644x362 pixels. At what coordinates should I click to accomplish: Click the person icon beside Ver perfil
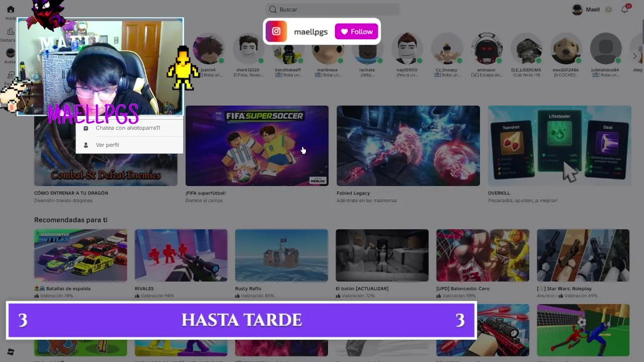coord(86,145)
